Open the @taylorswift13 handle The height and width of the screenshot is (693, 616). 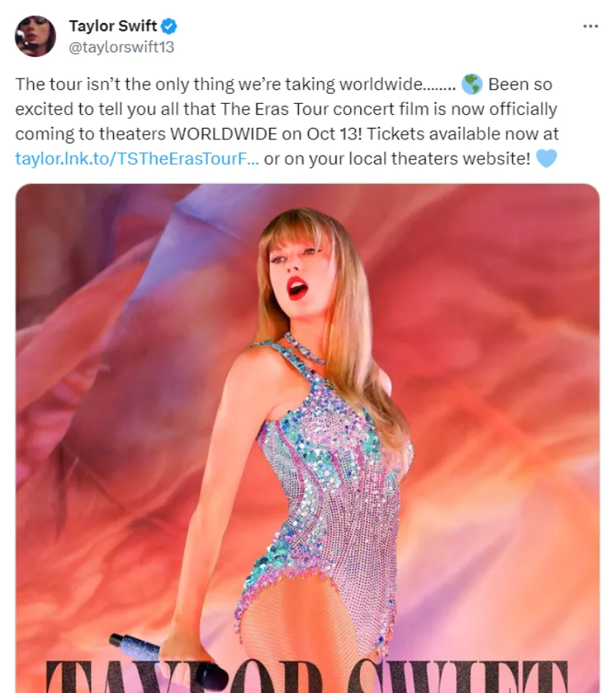[122, 47]
